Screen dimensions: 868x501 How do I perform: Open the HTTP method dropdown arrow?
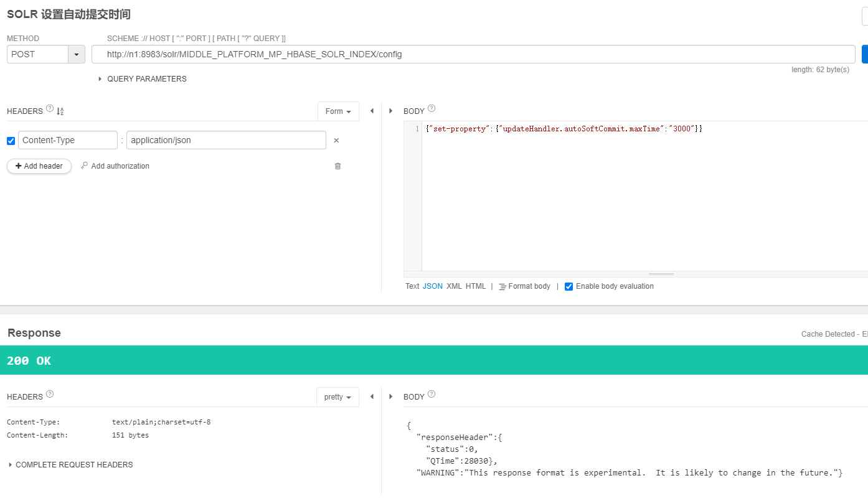click(x=77, y=54)
